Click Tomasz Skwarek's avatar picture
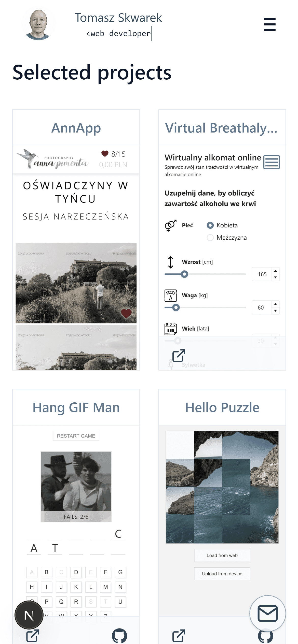Screen dimensions: 298x644 [38, 25]
